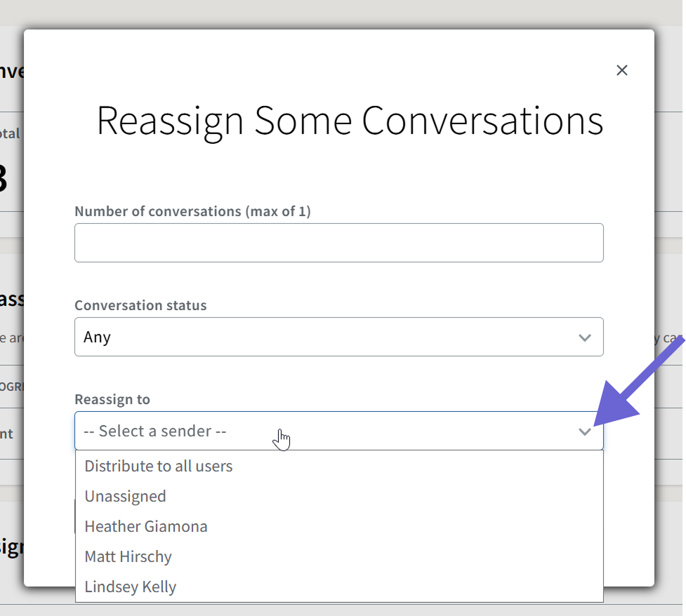Click the 'Conversation status' label
The width and height of the screenshot is (686, 616).
click(x=140, y=305)
